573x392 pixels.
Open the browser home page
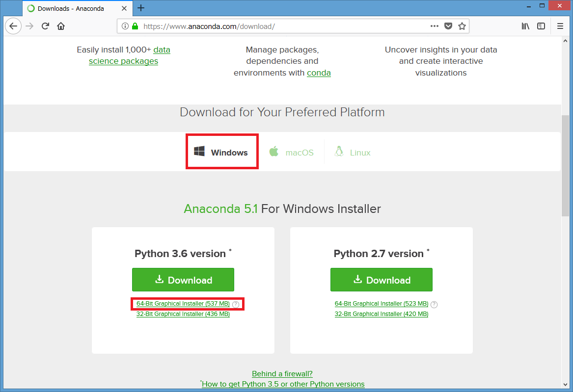click(61, 26)
